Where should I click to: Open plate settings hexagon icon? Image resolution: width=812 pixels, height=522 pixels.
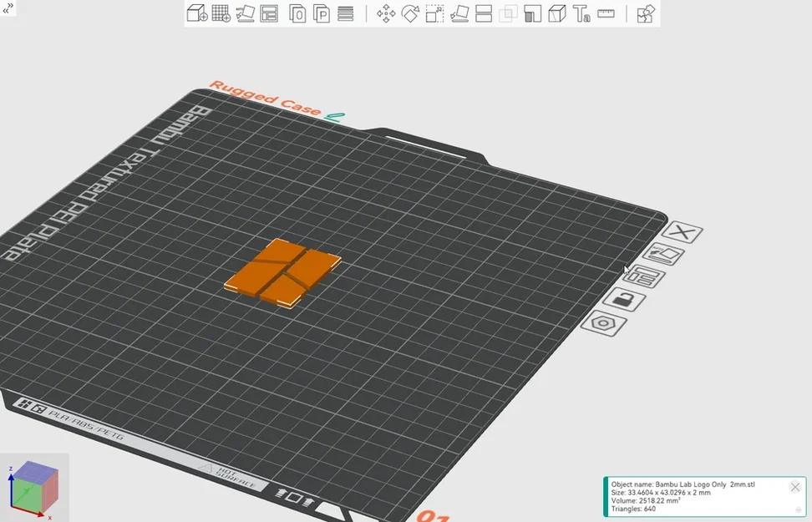tap(603, 324)
